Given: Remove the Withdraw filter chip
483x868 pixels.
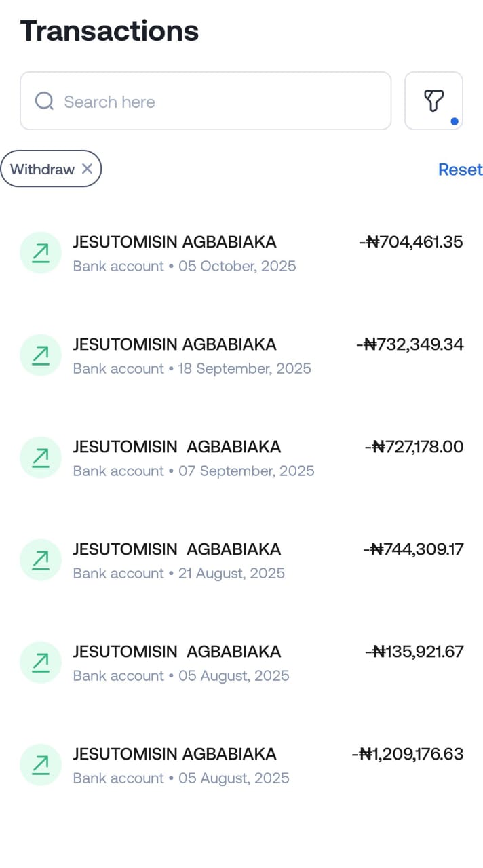Looking at the screenshot, I should pyautogui.click(x=87, y=169).
